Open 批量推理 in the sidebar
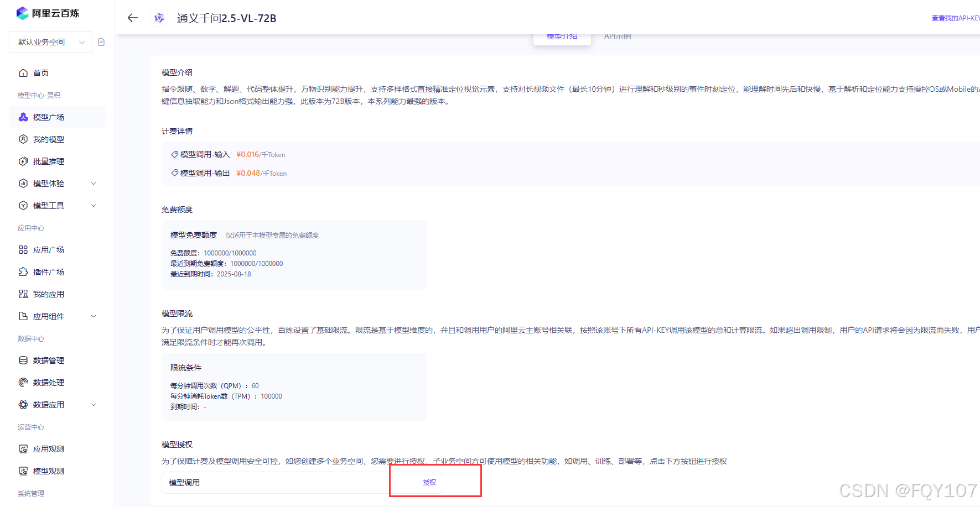Viewport: 980px width, 507px height. pos(57,161)
